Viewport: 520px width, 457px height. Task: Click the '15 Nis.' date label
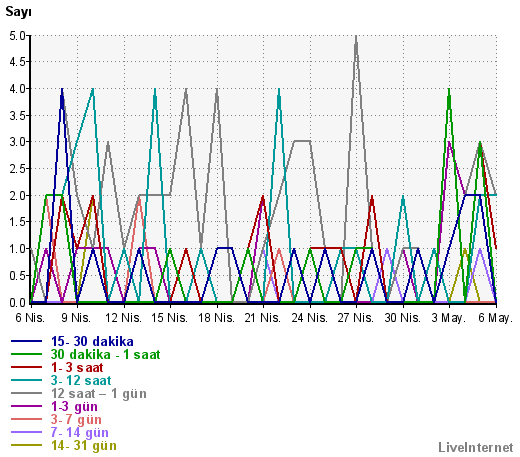pos(169,318)
